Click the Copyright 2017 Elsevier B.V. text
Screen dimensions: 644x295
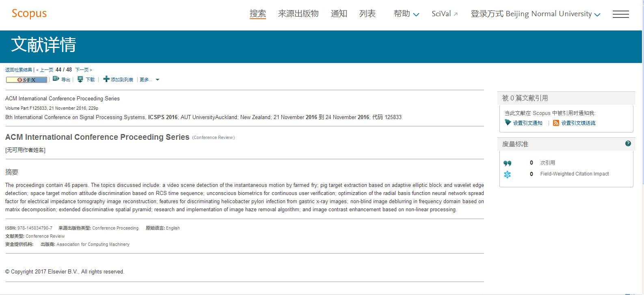[65, 271]
